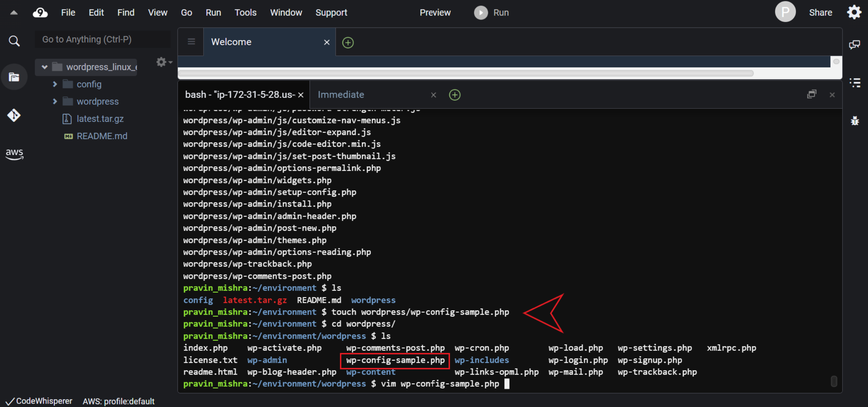Click wp-login.php in terminal output

[x=578, y=360]
